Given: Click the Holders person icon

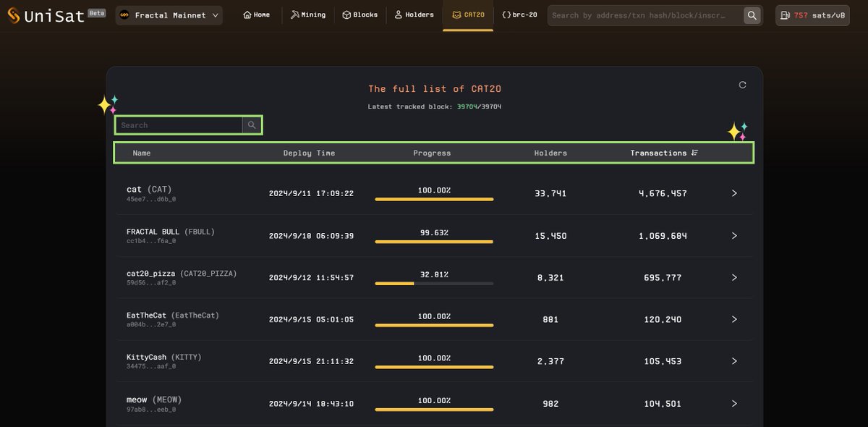Looking at the screenshot, I should click(x=398, y=14).
